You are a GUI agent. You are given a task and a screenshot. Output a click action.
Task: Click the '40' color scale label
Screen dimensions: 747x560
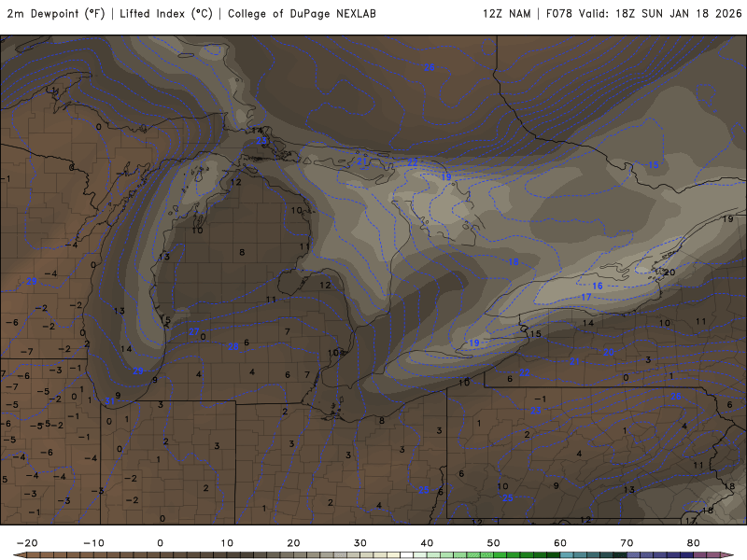pyautogui.click(x=427, y=543)
